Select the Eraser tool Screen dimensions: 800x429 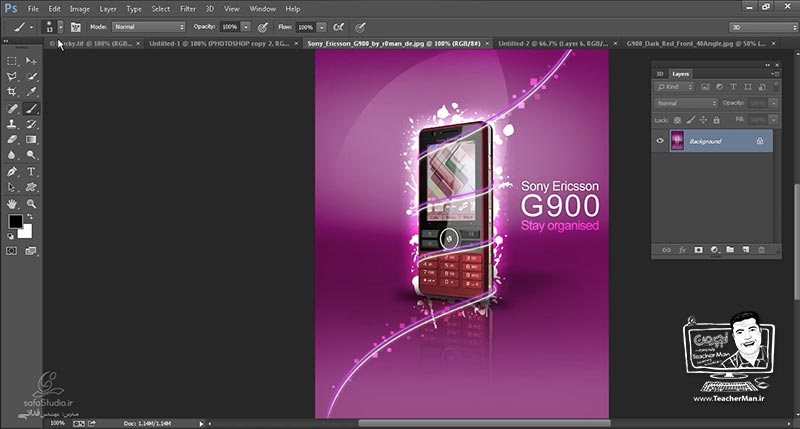[x=12, y=139]
